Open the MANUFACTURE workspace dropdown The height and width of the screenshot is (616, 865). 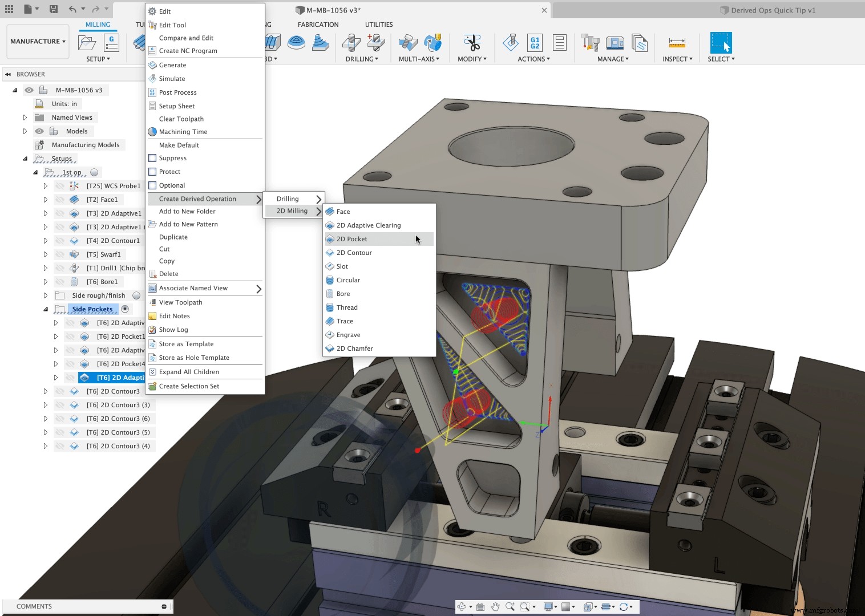coord(38,40)
